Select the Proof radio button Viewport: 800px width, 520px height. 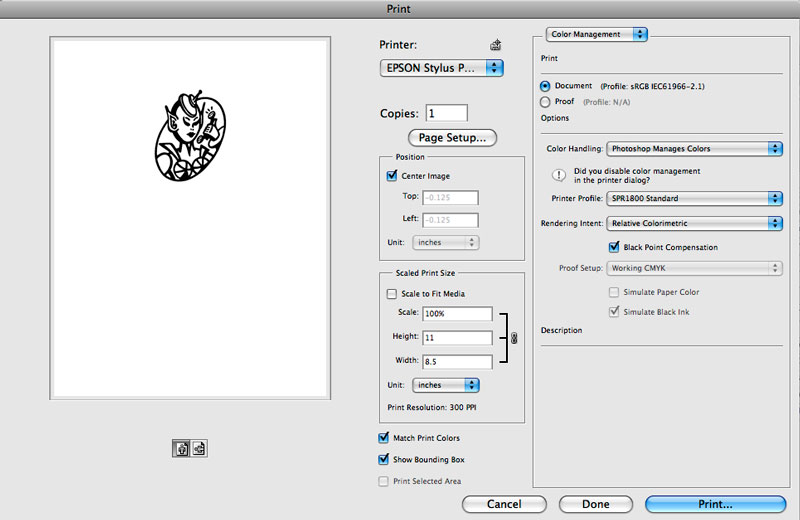coord(545,101)
